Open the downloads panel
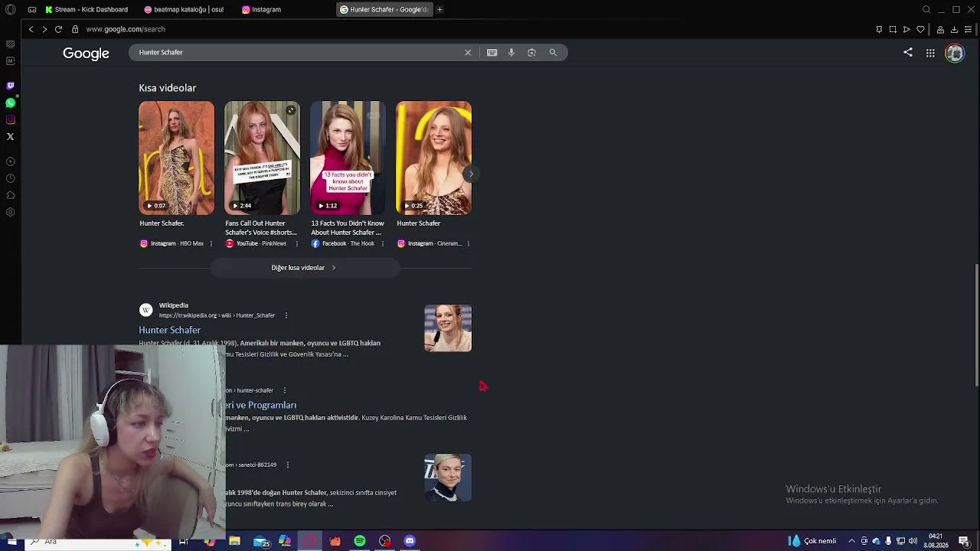The width and height of the screenshot is (980, 551). pyautogui.click(x=954, y=29)
